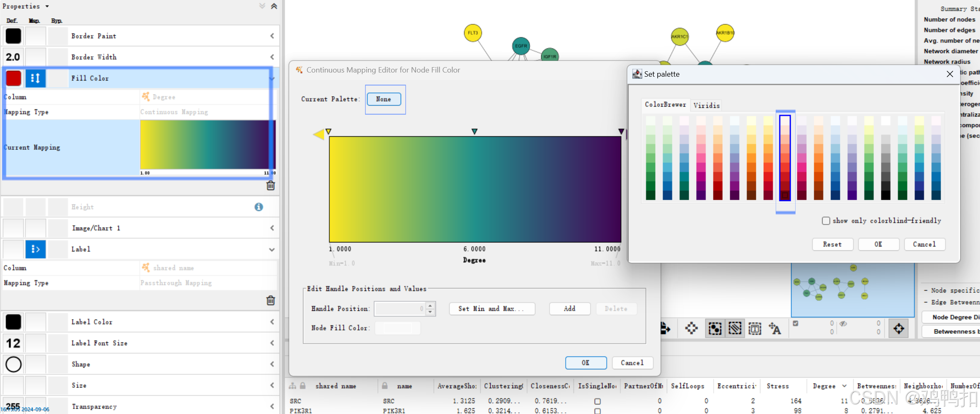The width and height of the screenshot is (980, 414).
Task: Collapse the Label property section
Action: click(x=272, y=249)
